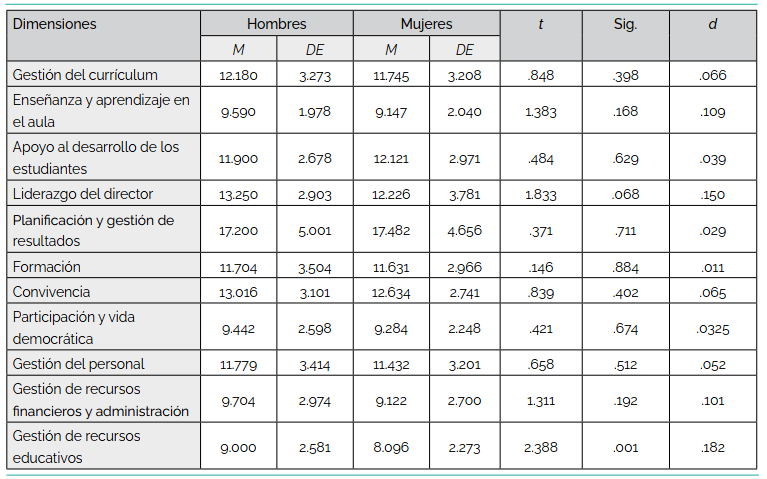The width and height of the screenshot is (767, 479).
Task: Select the t value 1.833
Action: click(540, 194)
